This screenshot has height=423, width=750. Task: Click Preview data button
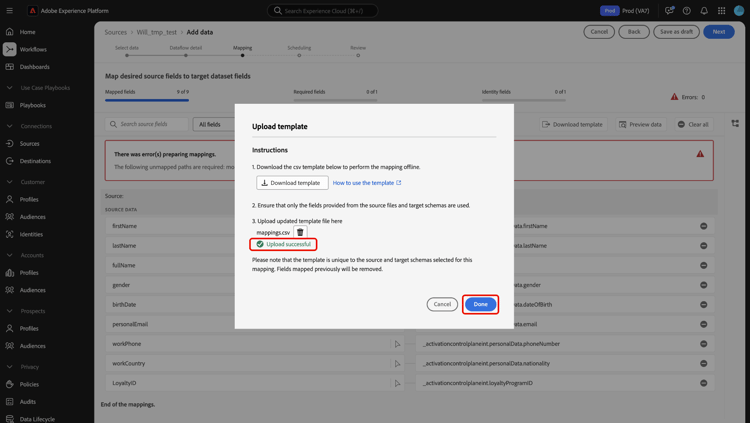(640, 124)
